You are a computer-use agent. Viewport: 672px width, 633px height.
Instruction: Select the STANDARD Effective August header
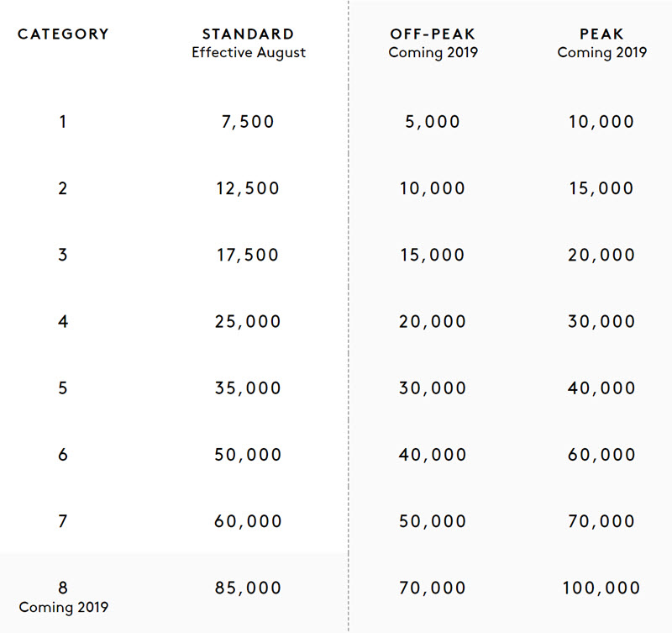pyautogui.click(x=249, y=44)
